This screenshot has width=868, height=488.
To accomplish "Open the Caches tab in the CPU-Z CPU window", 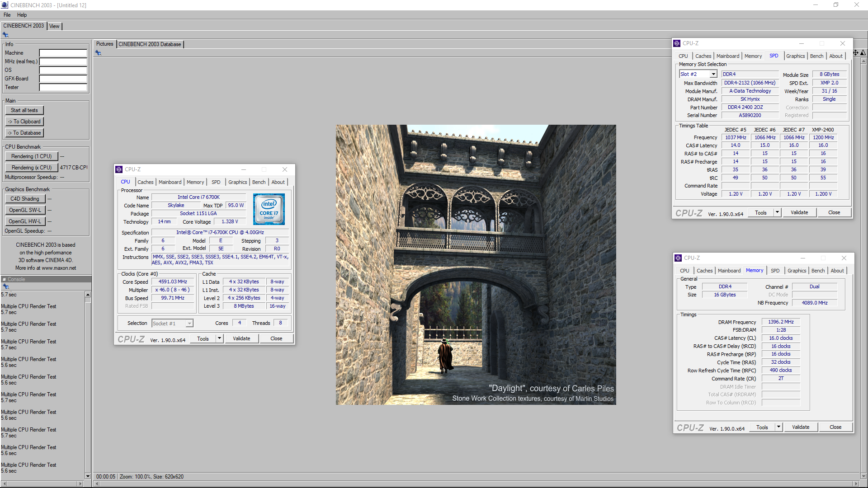I will [146, 182].
